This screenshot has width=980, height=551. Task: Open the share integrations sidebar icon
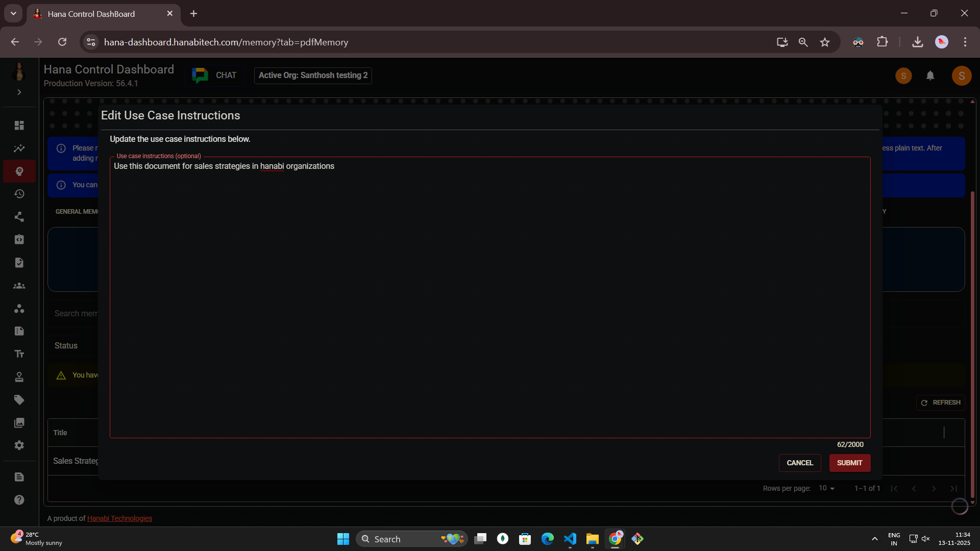point(19,217)
